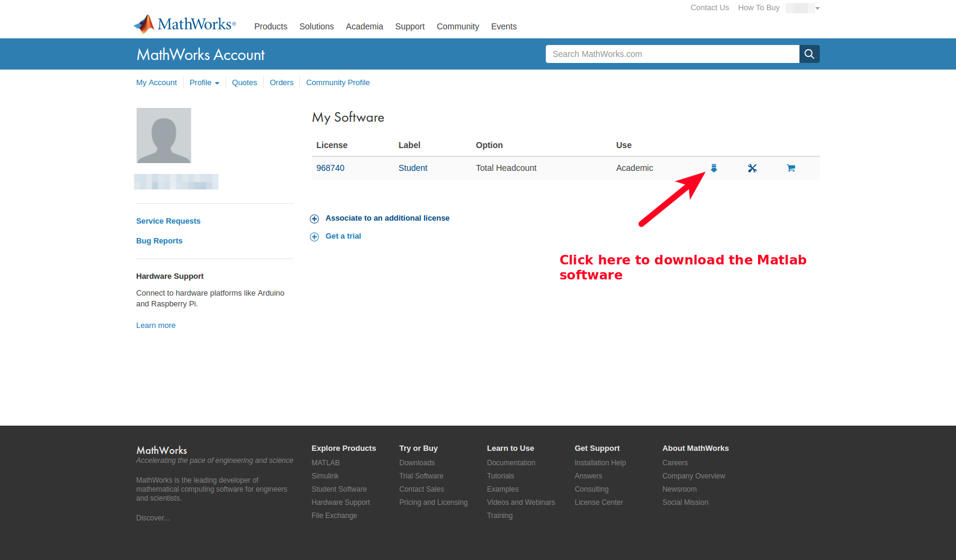Image resolution: width=956 pixels, height=560 pixels.
Task: Click the footer Answers link
Action: (x=588, y=476)
